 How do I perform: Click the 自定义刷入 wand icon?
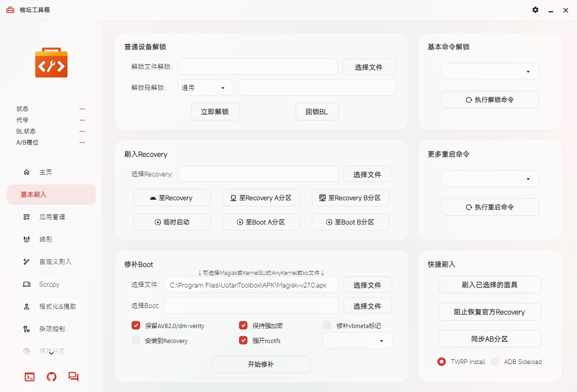coord(27,262)
